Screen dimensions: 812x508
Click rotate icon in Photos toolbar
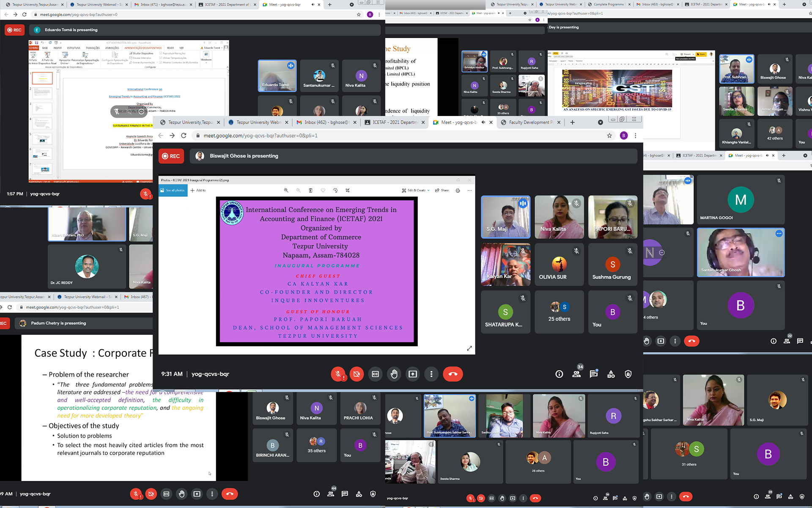(x=335, y=190)
